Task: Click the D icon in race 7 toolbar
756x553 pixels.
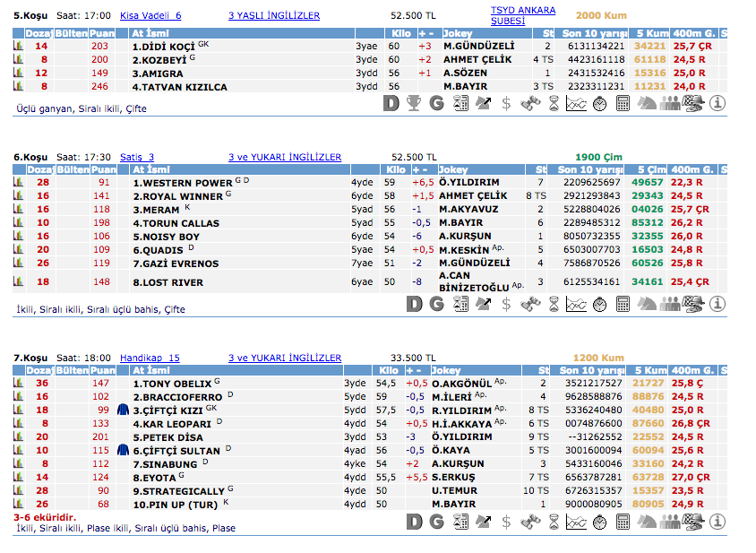Action: (x=414, y=522)
